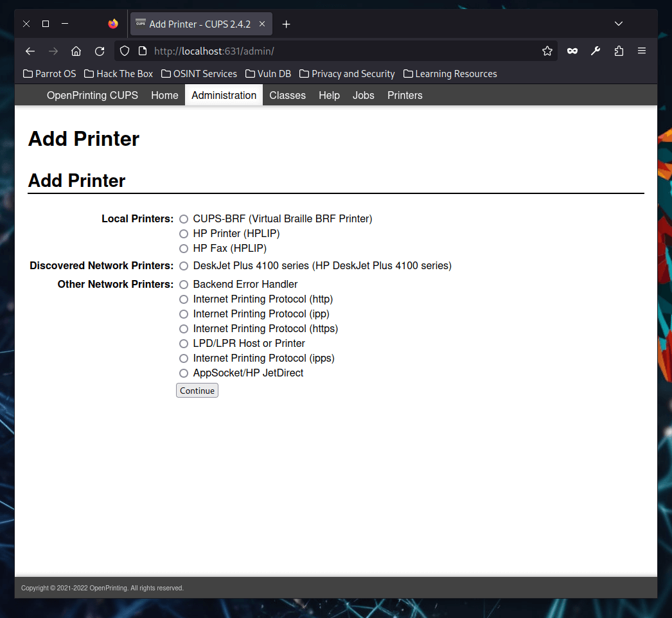Click the developer tools wrench icon

click(x=595, y=51)
